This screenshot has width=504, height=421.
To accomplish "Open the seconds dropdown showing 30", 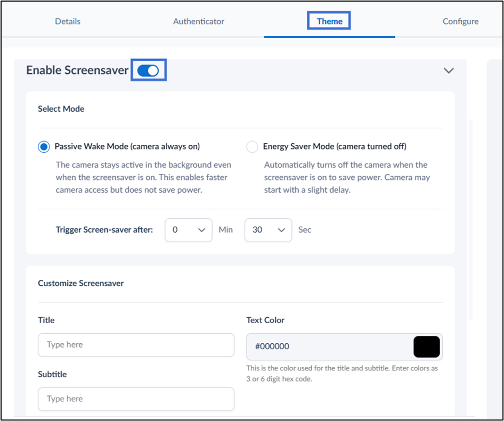I will point(268,230).
